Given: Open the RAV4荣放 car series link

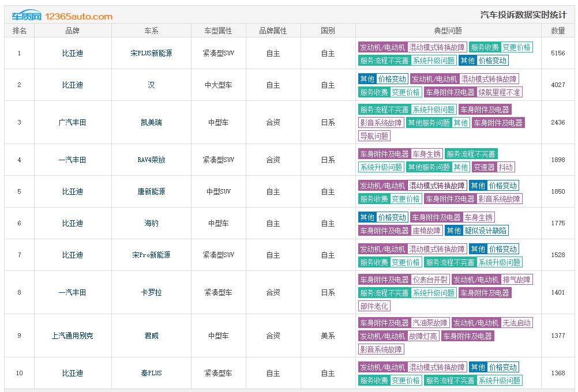Looking at the screenshot, I should pyautogui.click(x=151, y=160).
